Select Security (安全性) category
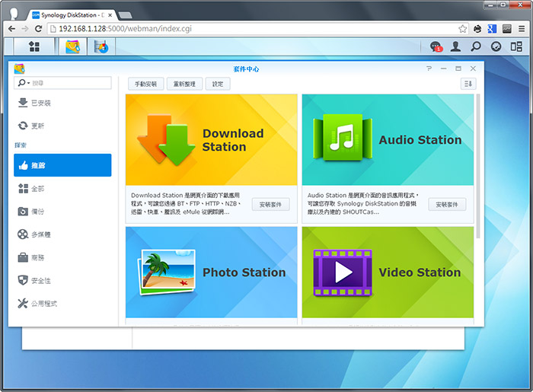533x392 pixels. 62,281
